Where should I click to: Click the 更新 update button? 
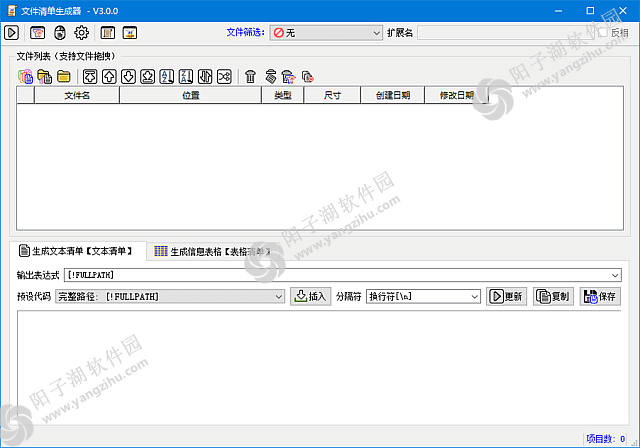(x=507, y=297)
